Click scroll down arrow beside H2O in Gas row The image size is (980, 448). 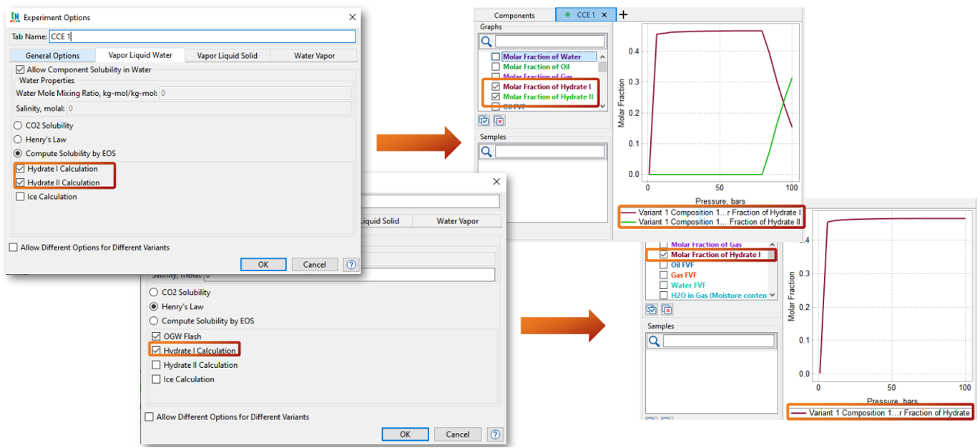click(773, 295)
